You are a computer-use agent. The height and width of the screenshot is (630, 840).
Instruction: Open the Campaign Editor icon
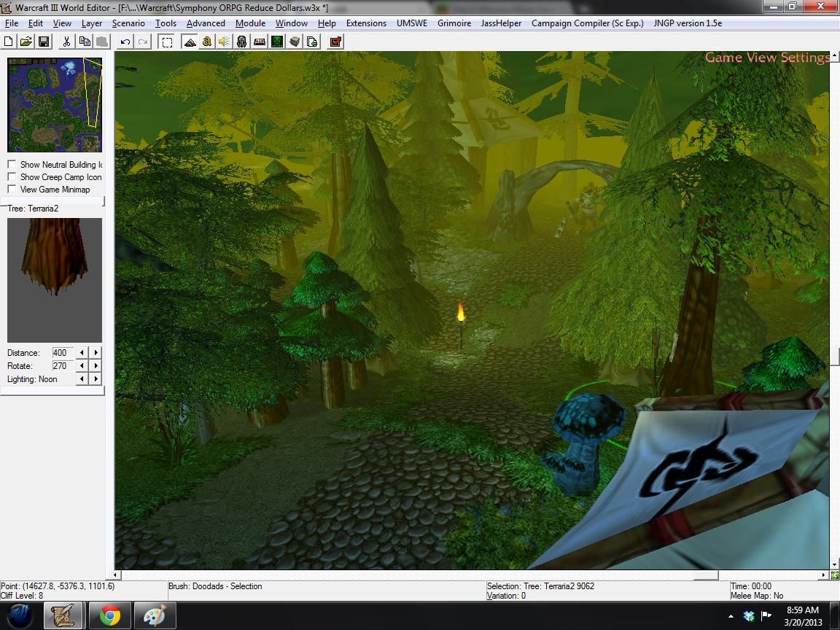260,42
